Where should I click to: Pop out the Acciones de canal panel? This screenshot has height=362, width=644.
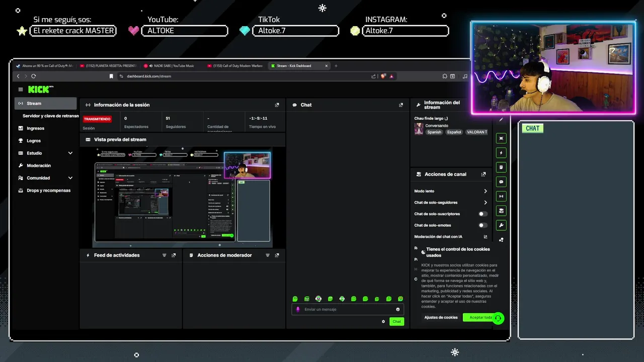(x=484, y=174)
